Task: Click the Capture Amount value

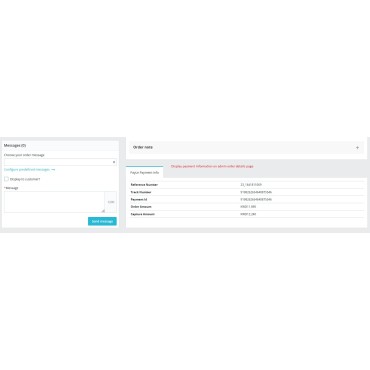Action: (248, 214)
